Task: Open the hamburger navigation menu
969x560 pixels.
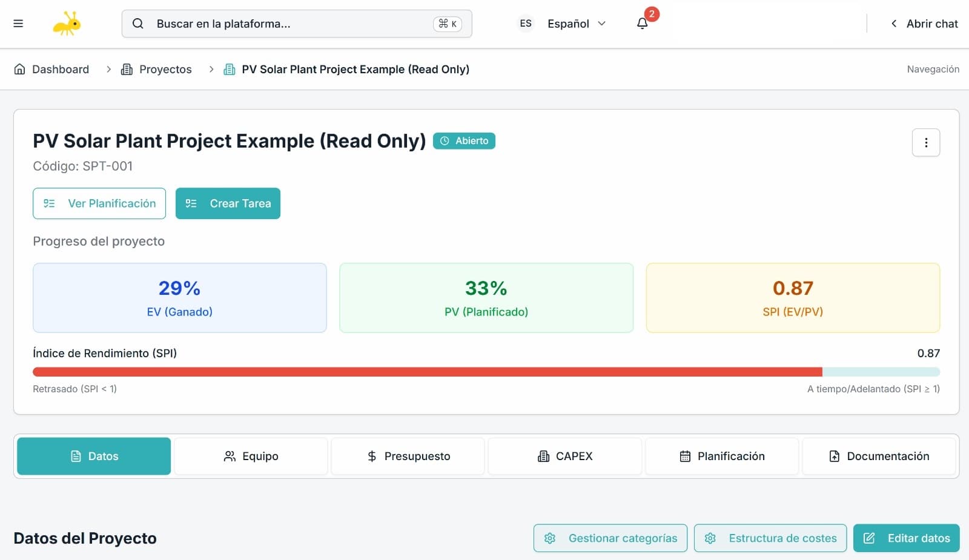Action: point(19,23)
